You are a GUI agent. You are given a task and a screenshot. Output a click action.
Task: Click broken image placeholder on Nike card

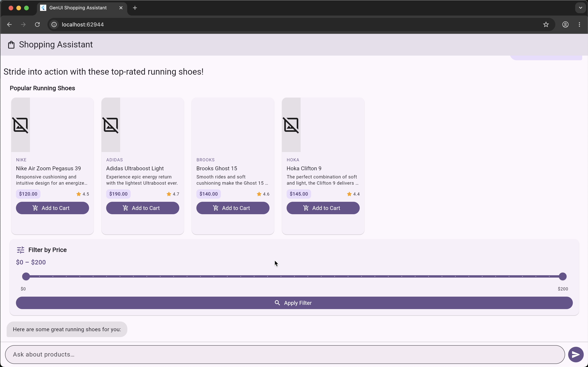click(x=20, y=125)
